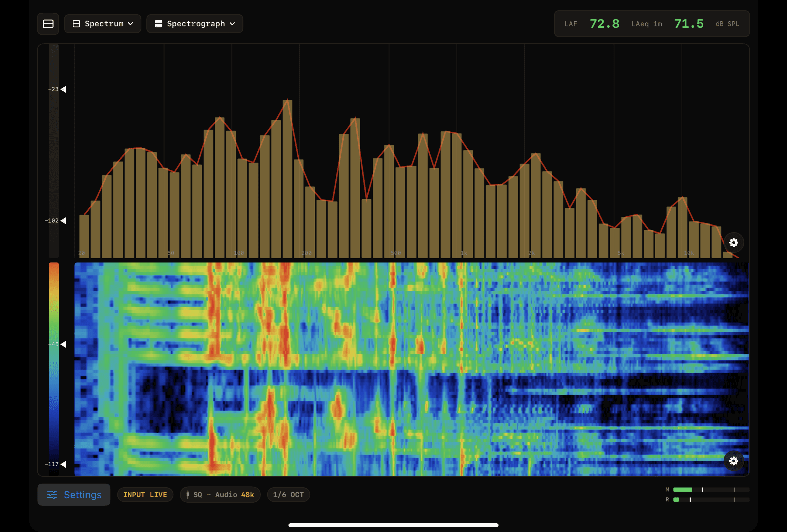
Task: Click the LAF 72.8 reading
Action: pos(592,24)
